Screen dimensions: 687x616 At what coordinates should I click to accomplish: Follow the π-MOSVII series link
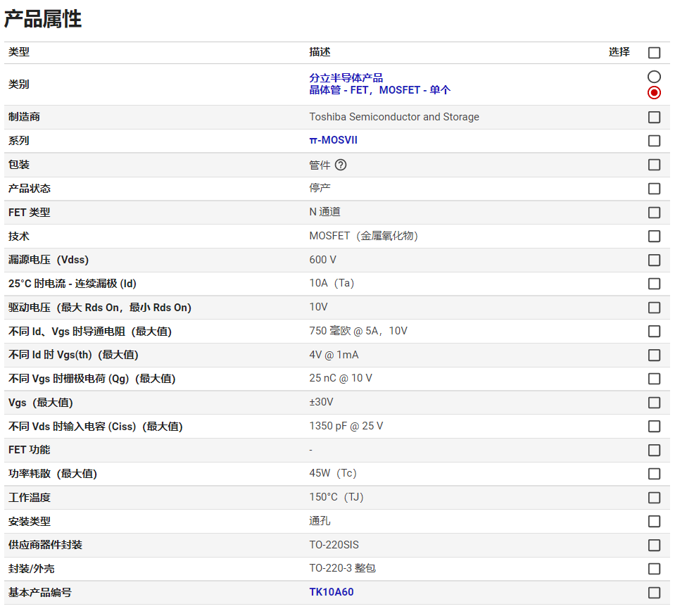(333, 140)
